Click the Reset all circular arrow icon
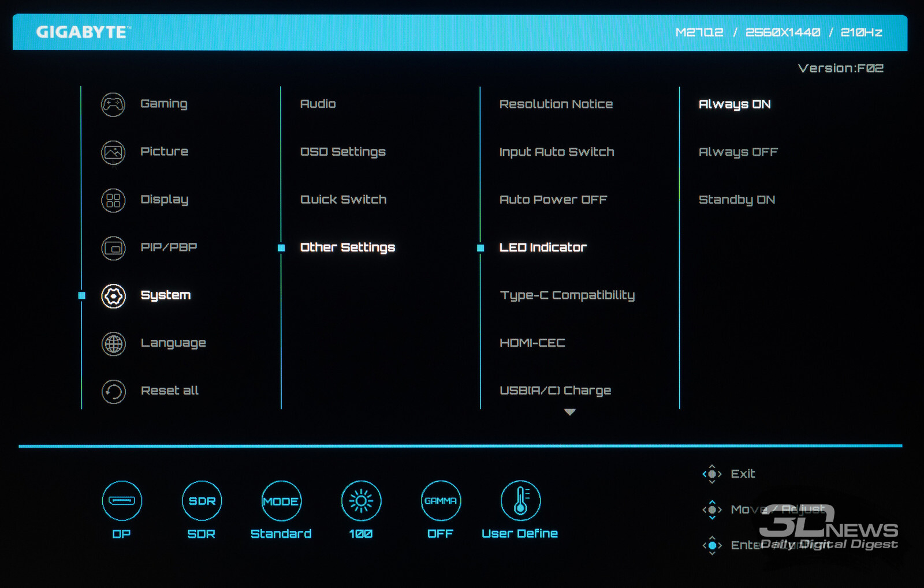The image size is (924, 588). (x=113, y=392)
